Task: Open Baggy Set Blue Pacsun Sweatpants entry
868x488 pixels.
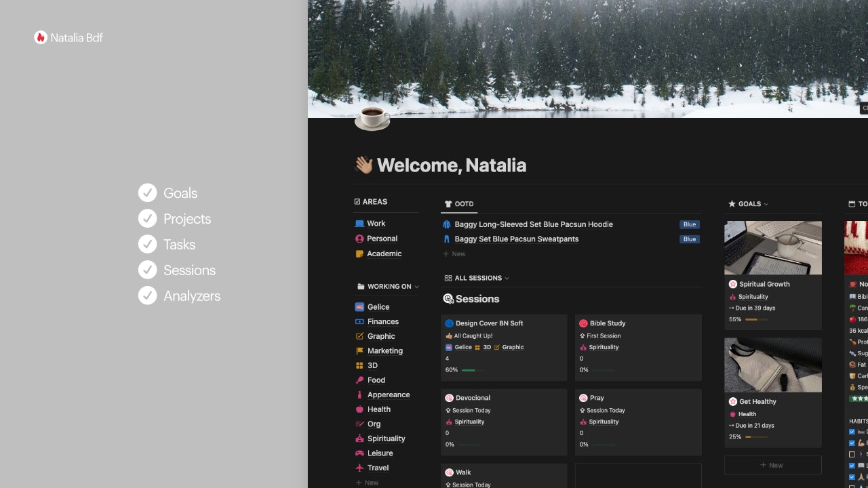Action: (516, 239)
